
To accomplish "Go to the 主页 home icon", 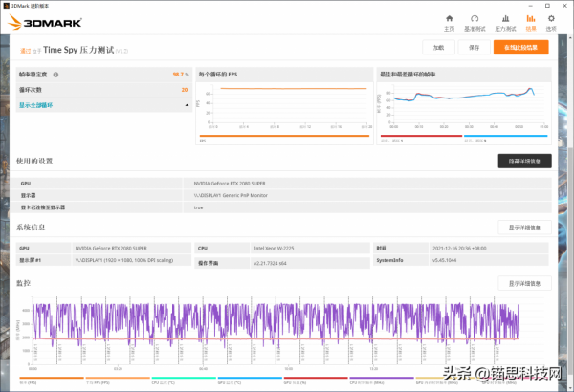I will point(450,19).
